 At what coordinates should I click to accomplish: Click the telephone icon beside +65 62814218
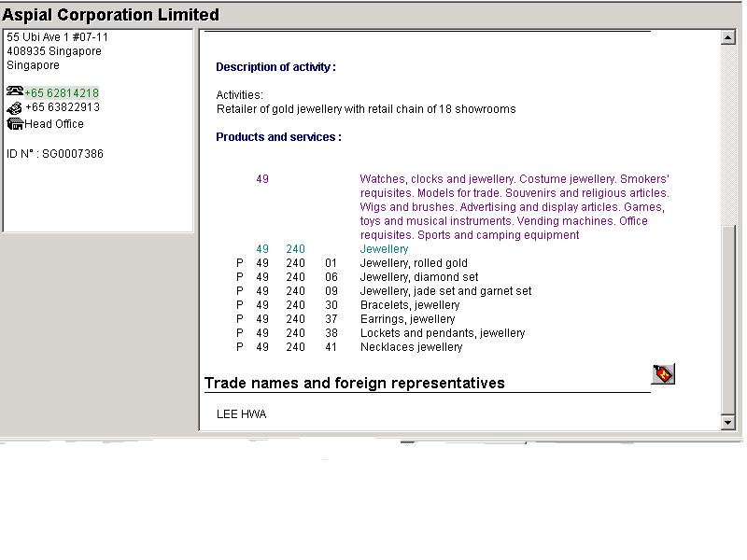pyautogui.click(x=14, y=91)
